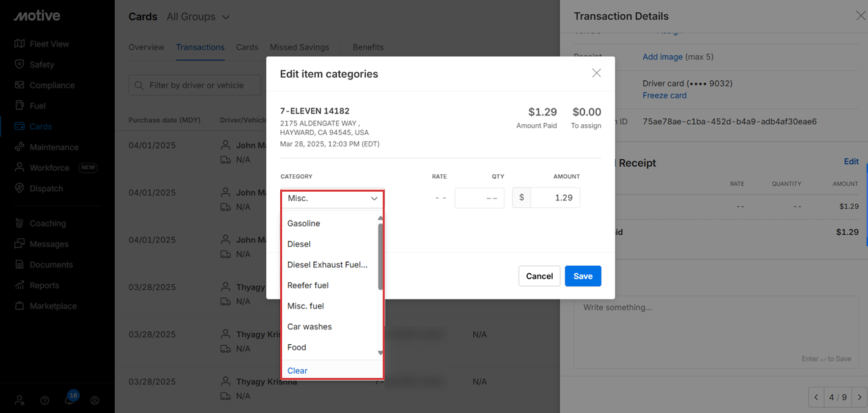Open Messages with the chat icon
The image size is (868, 413).
[x=20, y=244]
